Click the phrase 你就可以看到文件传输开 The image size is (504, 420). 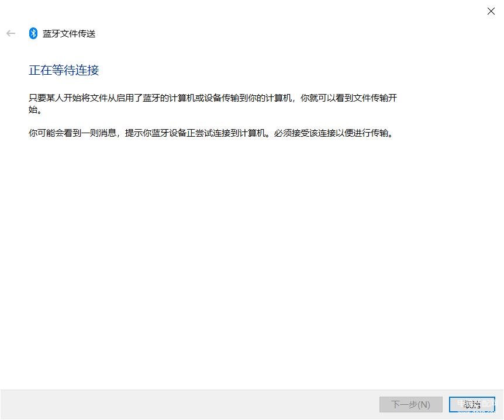click(x=348, y=98)
